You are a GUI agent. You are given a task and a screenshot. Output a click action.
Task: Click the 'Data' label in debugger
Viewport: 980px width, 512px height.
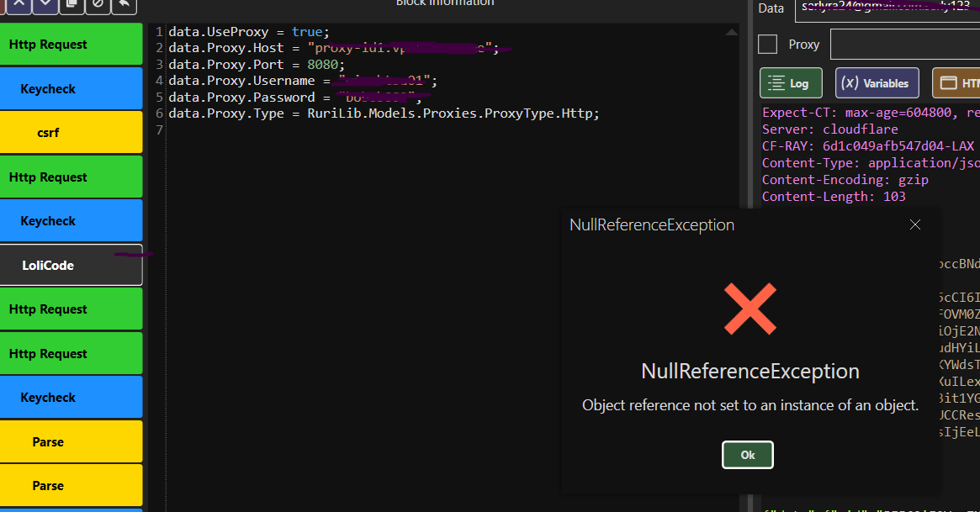pos(771,8)
